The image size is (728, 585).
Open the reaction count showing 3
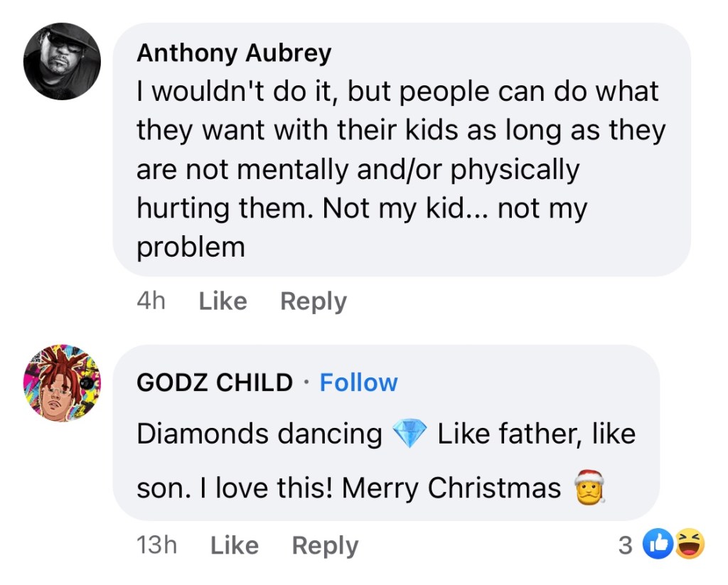625,545
